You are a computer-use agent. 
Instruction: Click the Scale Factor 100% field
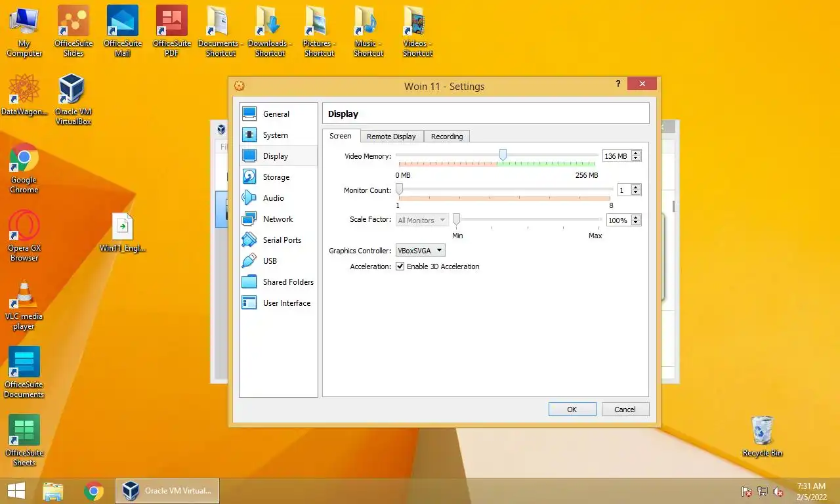point(618,220)
